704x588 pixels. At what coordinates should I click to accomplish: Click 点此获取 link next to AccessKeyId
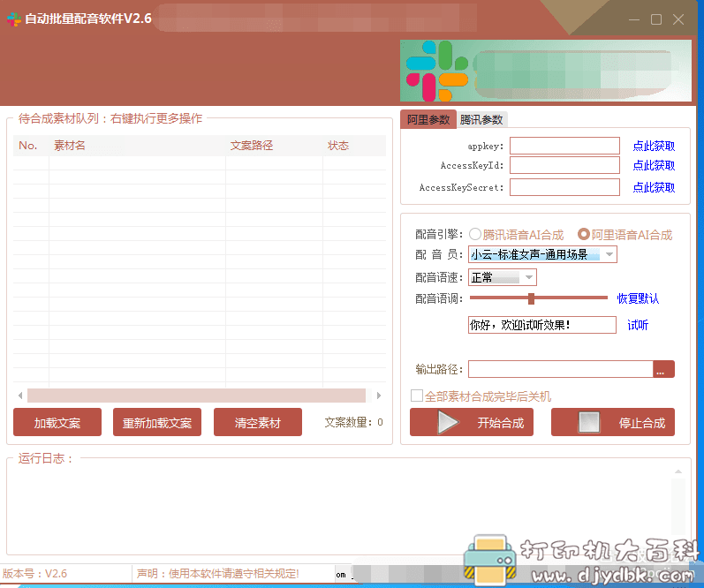coord(654,166)
